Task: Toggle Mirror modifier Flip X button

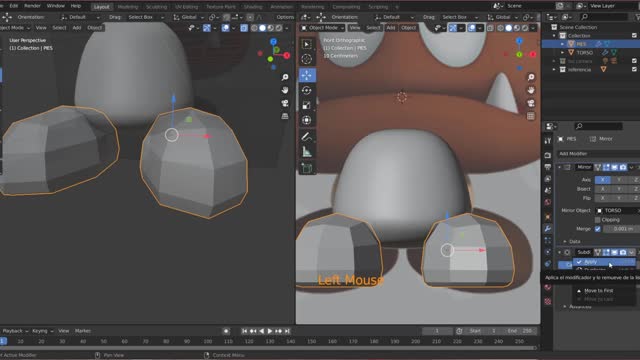Action: (x=602, y=198)
